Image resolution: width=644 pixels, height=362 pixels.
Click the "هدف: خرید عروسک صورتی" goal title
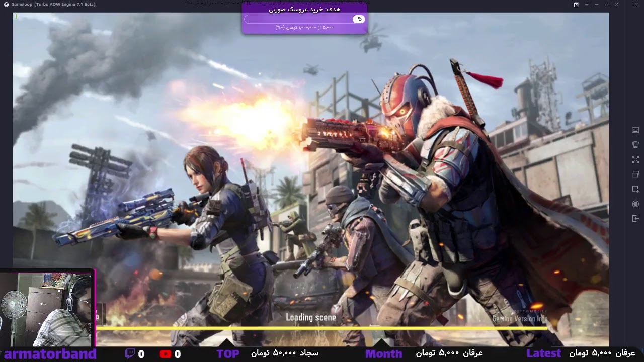[x=304, y=9]
